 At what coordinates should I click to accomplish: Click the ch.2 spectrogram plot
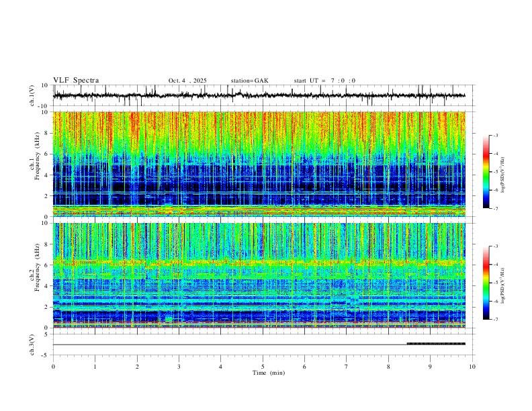259,275
